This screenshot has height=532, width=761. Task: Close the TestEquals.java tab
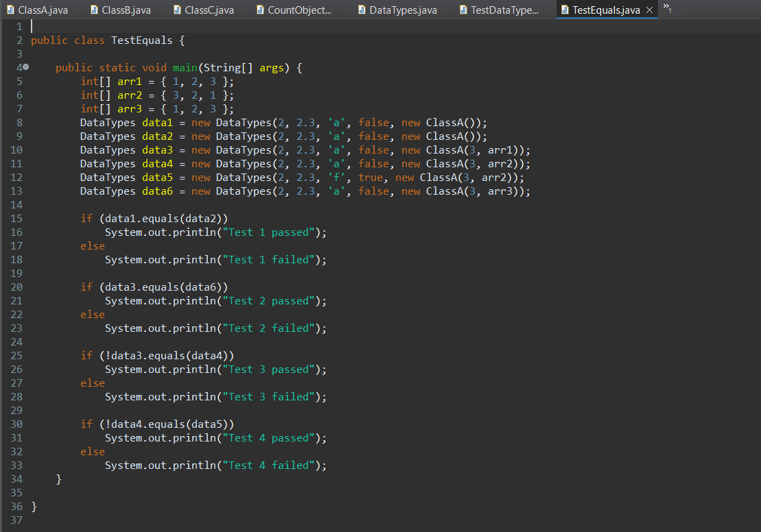649,10
